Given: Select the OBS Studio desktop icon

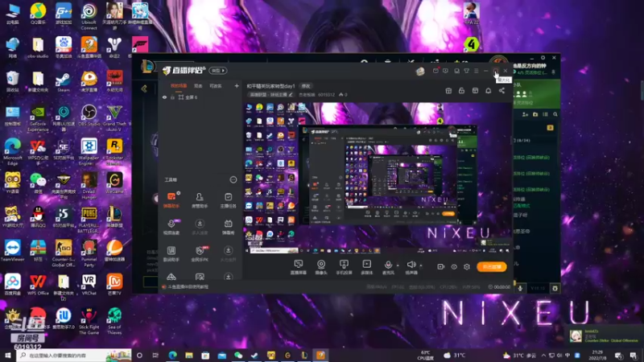Looking at the screenshot, I should coord(89,115).
